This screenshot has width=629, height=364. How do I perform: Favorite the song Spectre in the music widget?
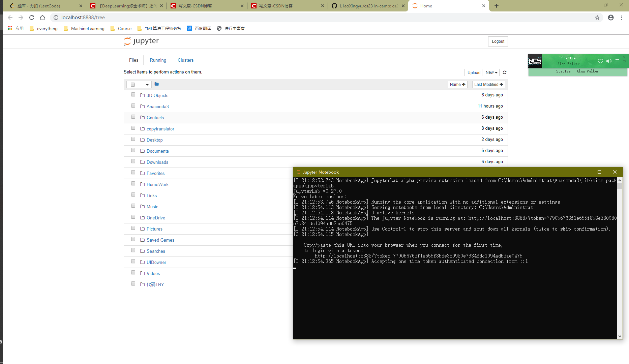coord(600,61)
